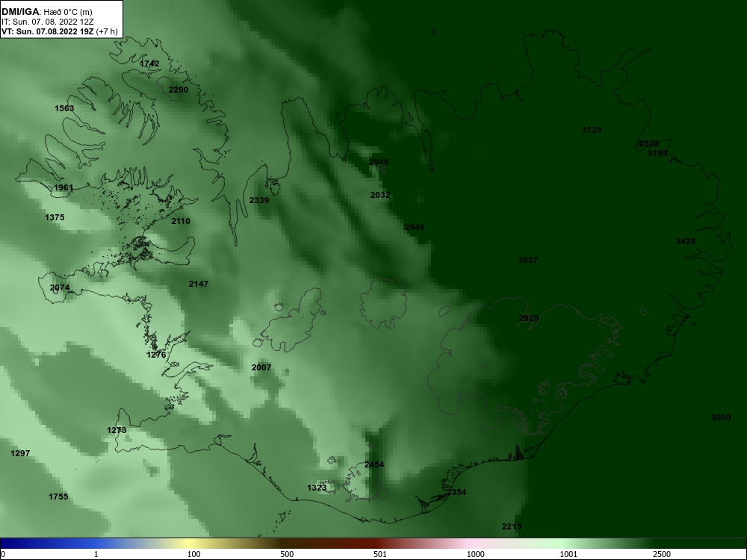Viewport: 747px width, 560px height.
Task: Click the 2290 value on the map
Action: (179, 90)
